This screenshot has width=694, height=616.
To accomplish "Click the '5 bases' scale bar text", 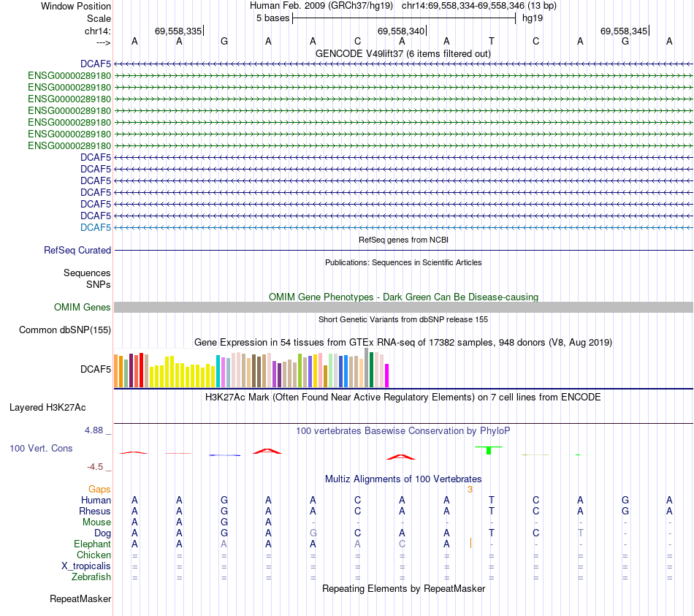I will (x=272, y=18).
